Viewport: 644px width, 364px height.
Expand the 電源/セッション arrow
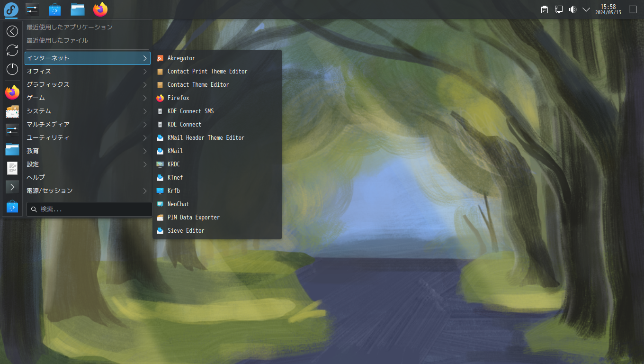[x=145, y=191]
